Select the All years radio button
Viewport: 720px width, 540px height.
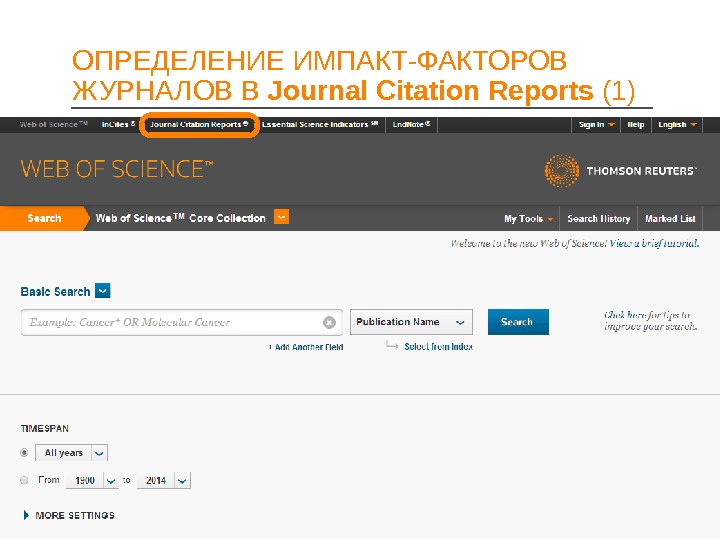pyautogui.click(x=24, y=453)
